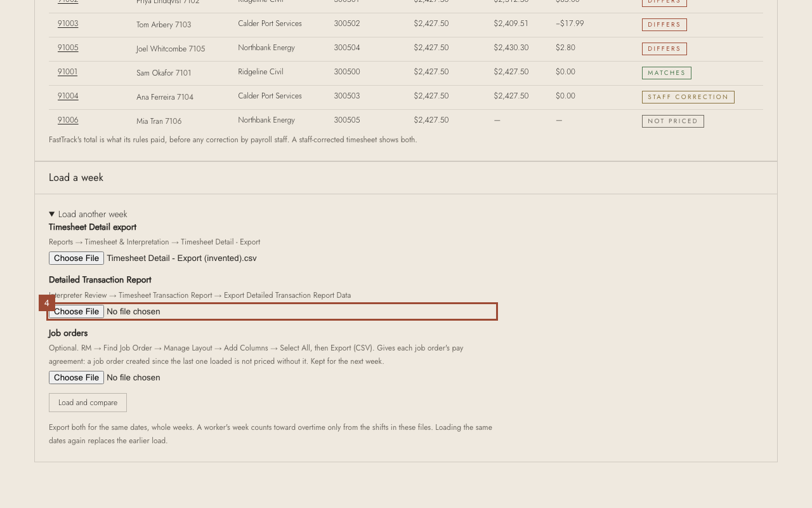Image resolution: width=812 pixels, height=508 pixels.
Task: Select the name Joel Whitcombe 7105
Action: coord(171,49)
